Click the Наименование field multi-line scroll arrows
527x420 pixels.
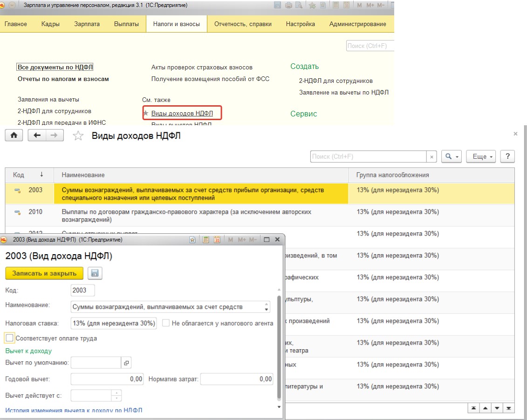(x=267, y=307)
